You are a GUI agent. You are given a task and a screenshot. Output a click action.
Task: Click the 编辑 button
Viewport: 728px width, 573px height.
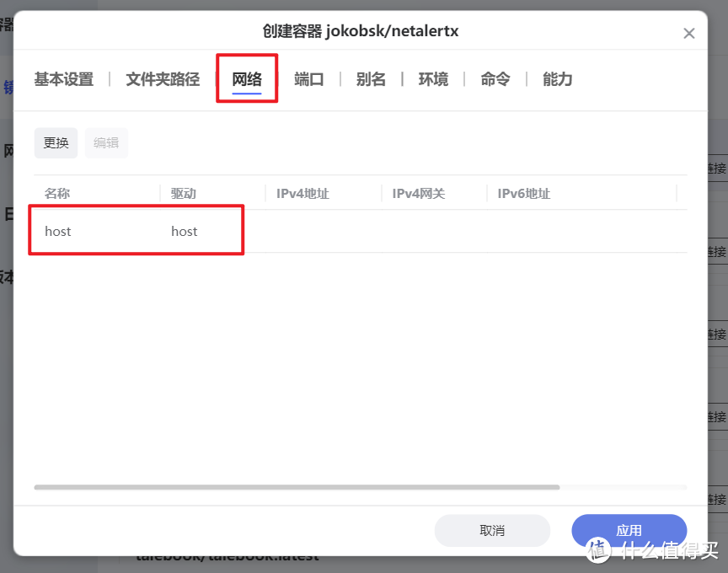tap(106, 142)
